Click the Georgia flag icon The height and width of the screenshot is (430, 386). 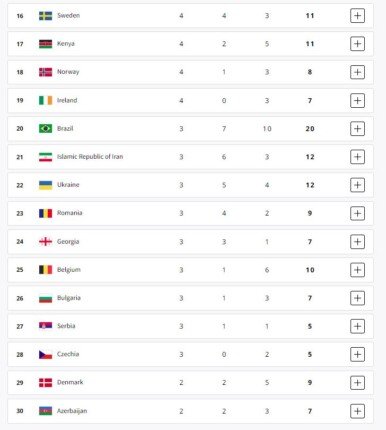[45, 241]
